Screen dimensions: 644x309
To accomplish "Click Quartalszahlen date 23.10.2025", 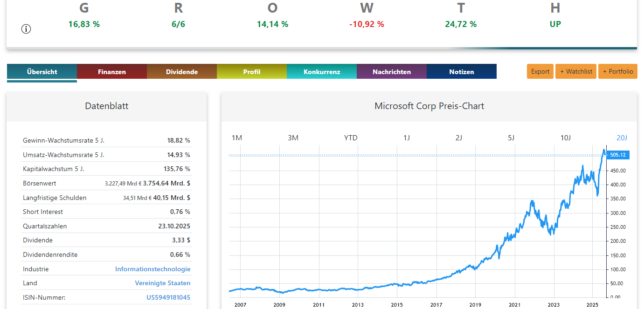I will (x=174, y=226).
